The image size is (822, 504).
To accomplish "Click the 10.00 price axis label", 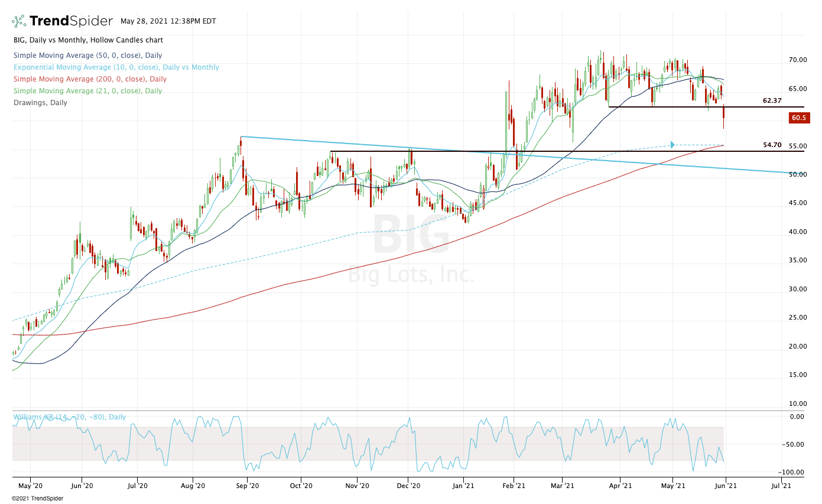I will pos(798,404).
